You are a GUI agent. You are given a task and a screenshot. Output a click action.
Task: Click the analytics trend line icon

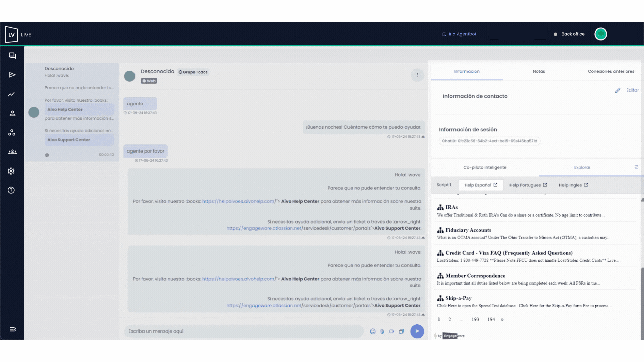pyautogui.click(x=11, y=94)
